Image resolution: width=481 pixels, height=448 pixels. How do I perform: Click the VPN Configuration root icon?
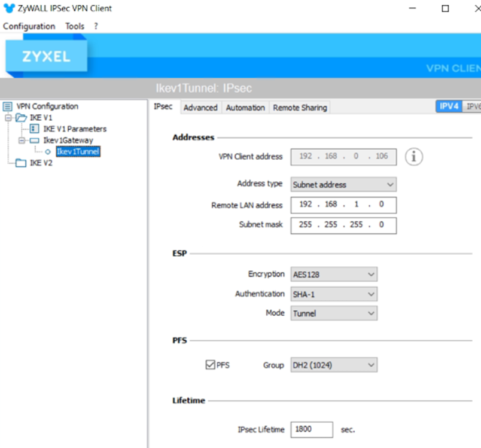click(8, 106)
